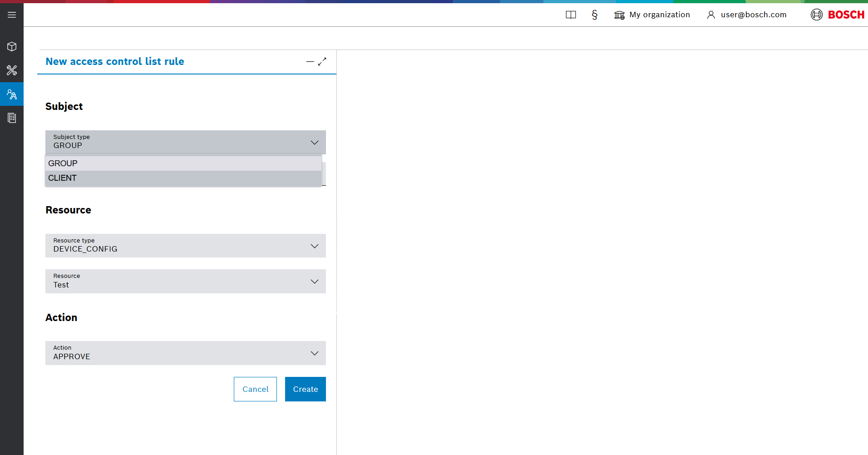The width and height of the screenshot is (868, 455).
Task: Open the hamburger navigation menu
Action: point(12,15)
